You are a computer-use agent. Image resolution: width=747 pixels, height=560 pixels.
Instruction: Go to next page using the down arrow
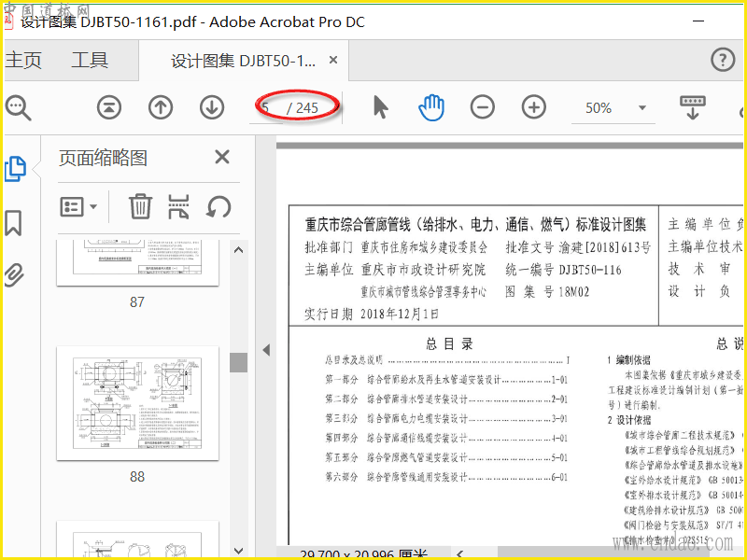(x=212, y=107)
